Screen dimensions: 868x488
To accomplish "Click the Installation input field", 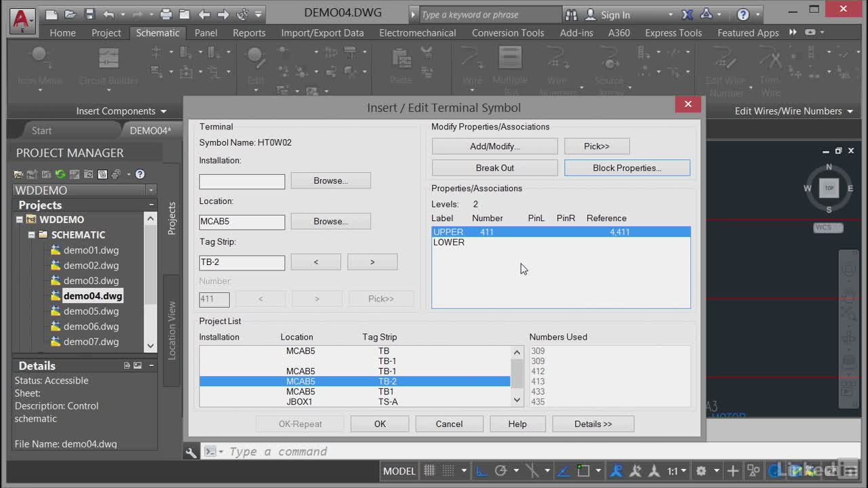I will (241, 181).
